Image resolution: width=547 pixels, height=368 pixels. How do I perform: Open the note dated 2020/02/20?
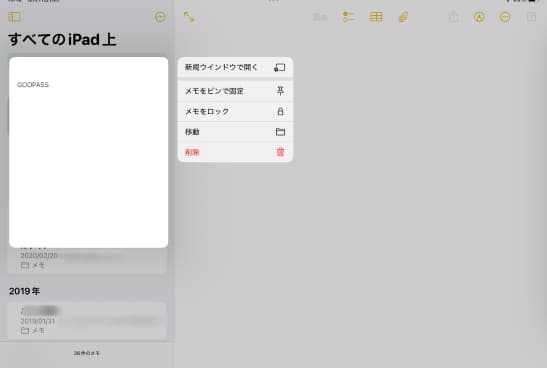click(87, 260)
